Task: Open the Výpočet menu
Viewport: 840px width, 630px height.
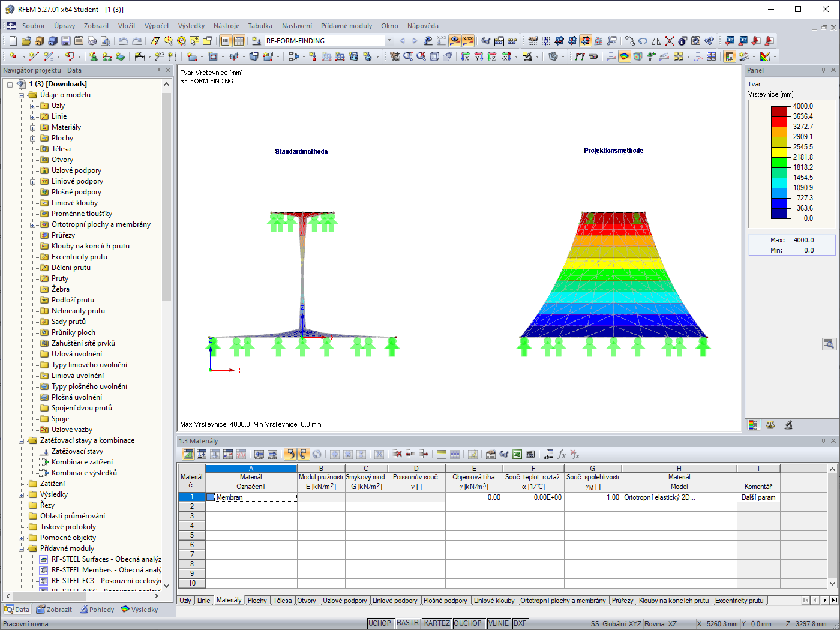Action: 157,26
